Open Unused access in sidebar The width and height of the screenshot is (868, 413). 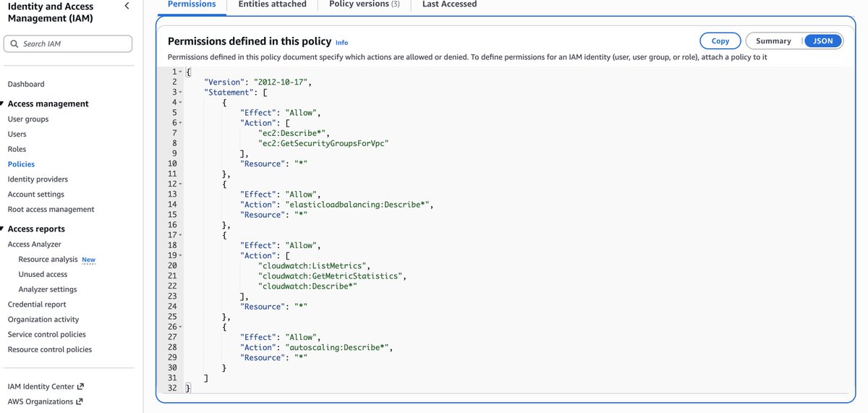point(43,274)
